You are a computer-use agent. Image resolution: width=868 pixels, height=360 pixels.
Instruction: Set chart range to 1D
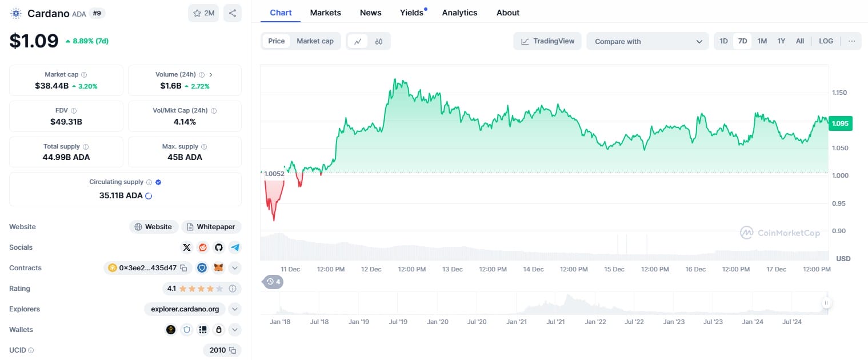point(723,41)
